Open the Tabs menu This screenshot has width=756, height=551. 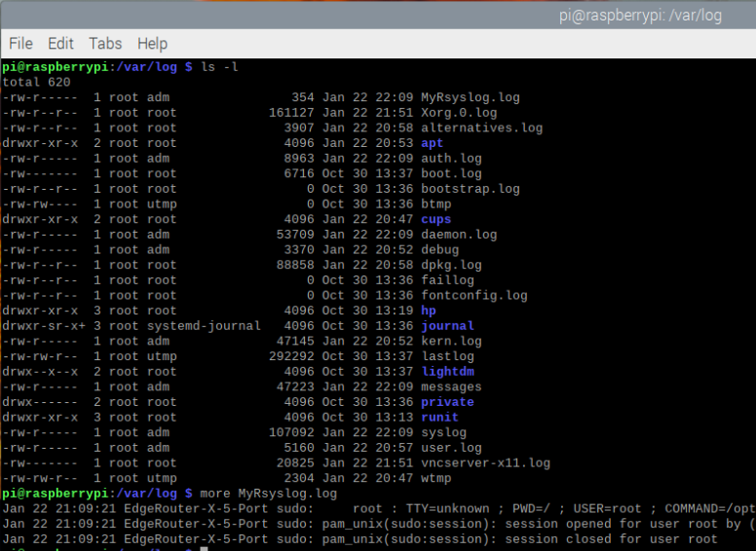pyautogui.click(x=105, y=44)
